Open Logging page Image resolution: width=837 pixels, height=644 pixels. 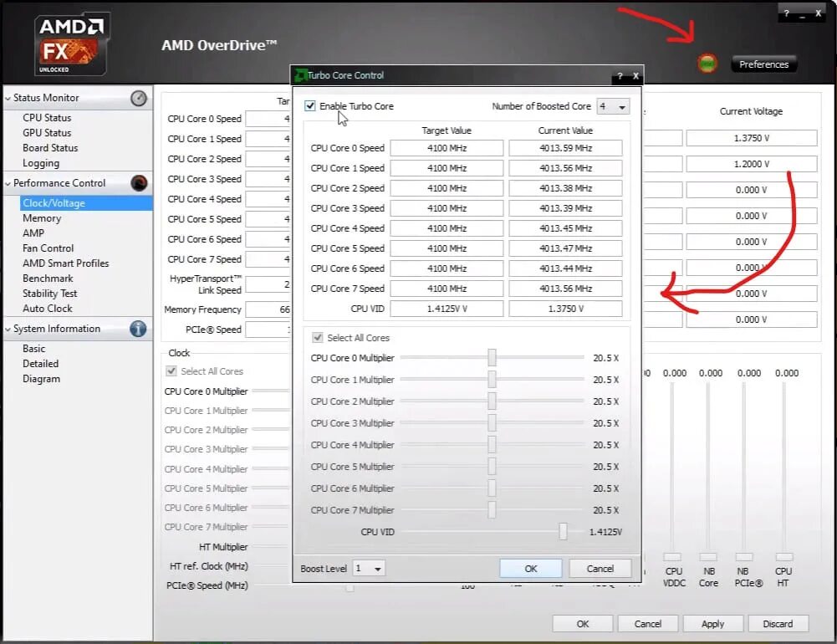pos(41,163)
